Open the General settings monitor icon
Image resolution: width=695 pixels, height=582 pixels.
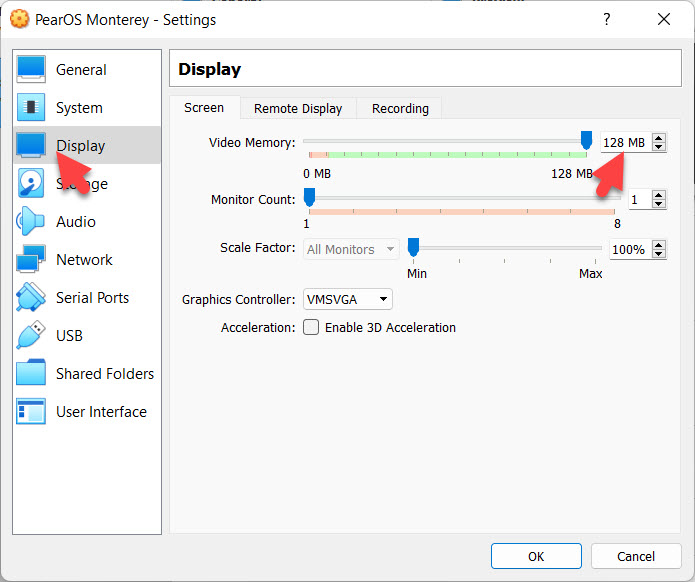31,69
